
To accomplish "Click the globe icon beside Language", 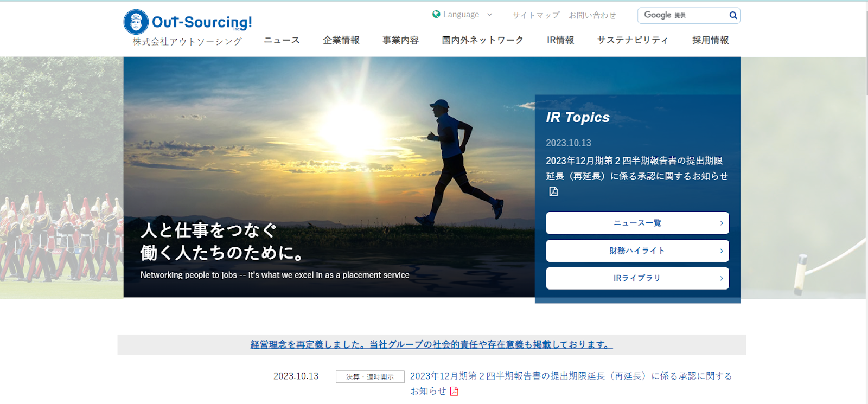I will 436,14.
